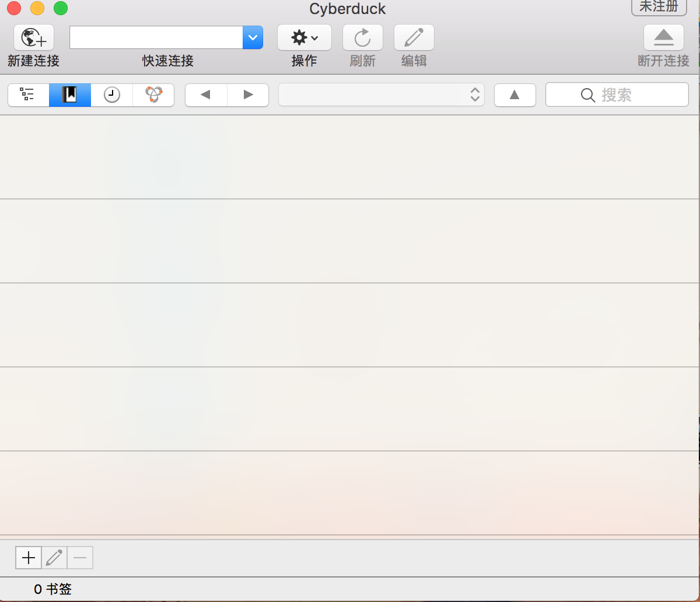700x602 pixels.
Task: Show the Bonjour view icon
Action: click(153, 95)
